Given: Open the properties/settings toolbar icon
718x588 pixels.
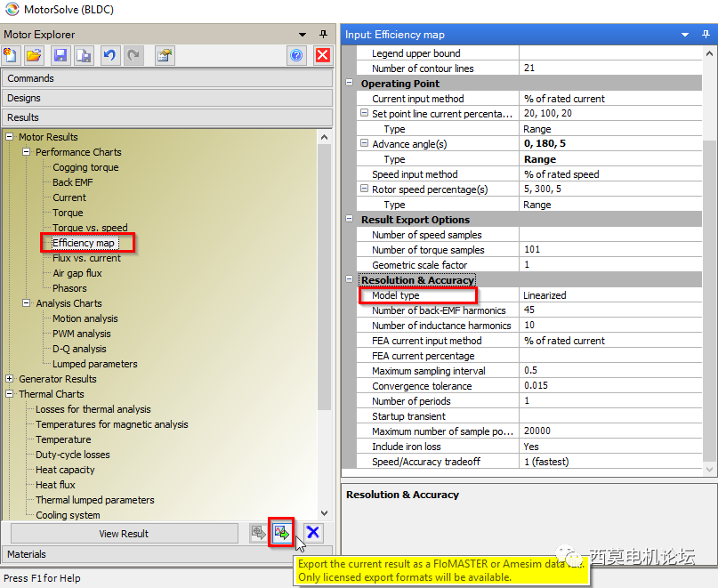Looking at the screenshot, I should tap(165, 56).
